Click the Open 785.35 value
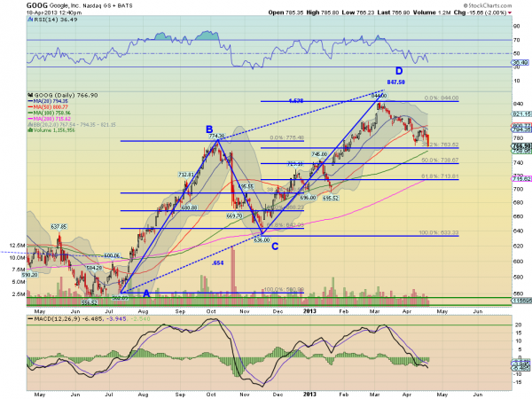The height and width of the screenshot is (399, 532). 286,12
